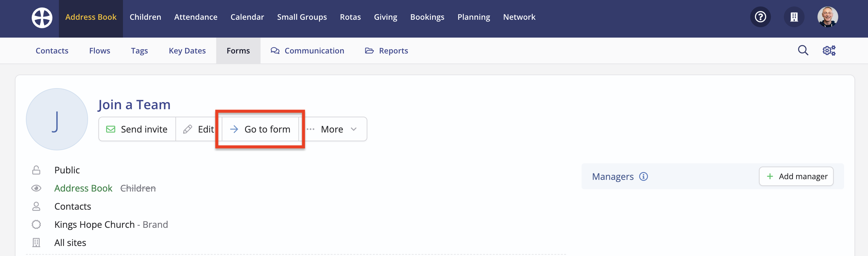This screenshot has height=256, width=868.
Task: Open the module settings gears icon
Action: click(x=829, y=50)
